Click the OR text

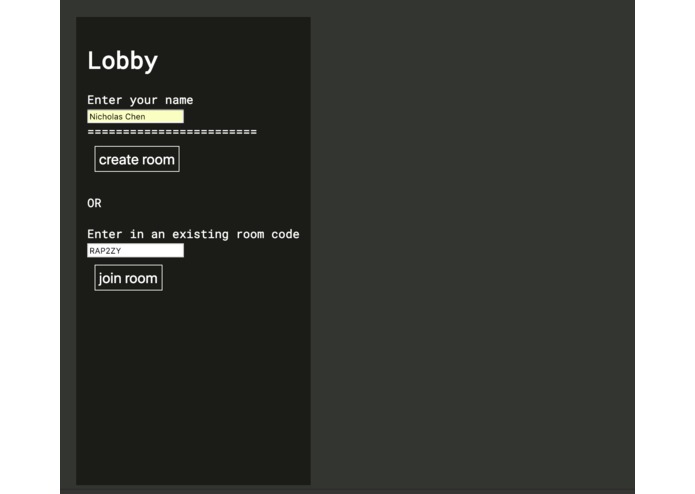[x=94, y=203]
